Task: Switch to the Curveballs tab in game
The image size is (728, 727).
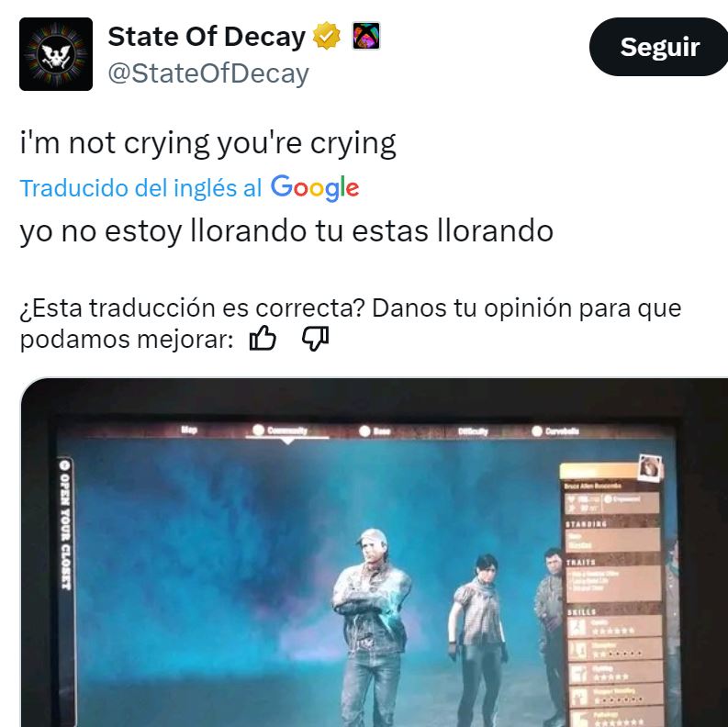Action: pos(555,431)
